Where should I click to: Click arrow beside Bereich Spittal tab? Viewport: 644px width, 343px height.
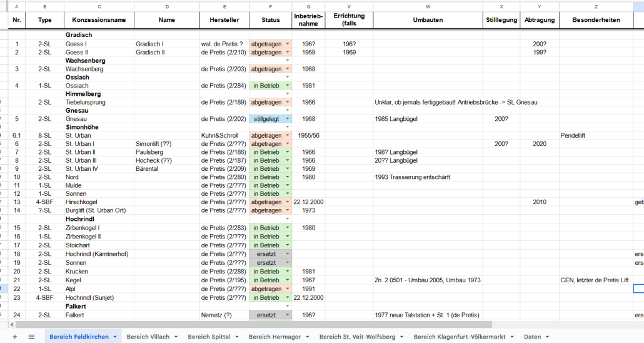coord(236,337)
